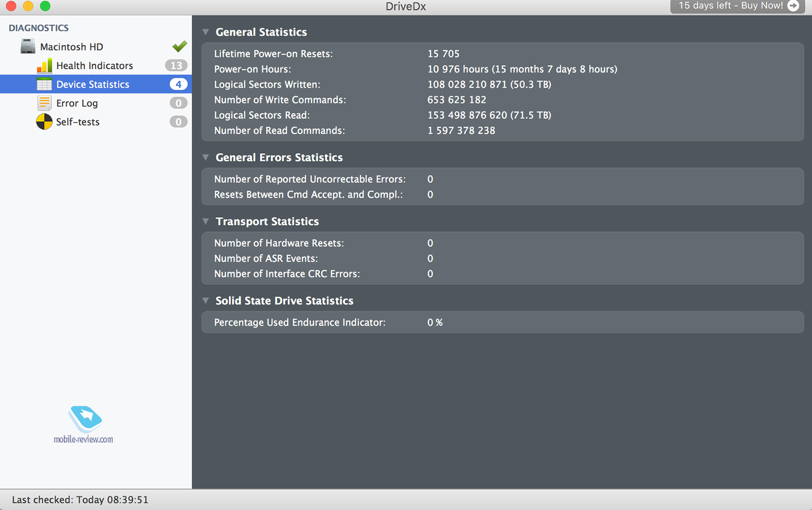Click the 10 976 hours value
Viewport: 812px width, 510px height.
[x=522, y=69]
